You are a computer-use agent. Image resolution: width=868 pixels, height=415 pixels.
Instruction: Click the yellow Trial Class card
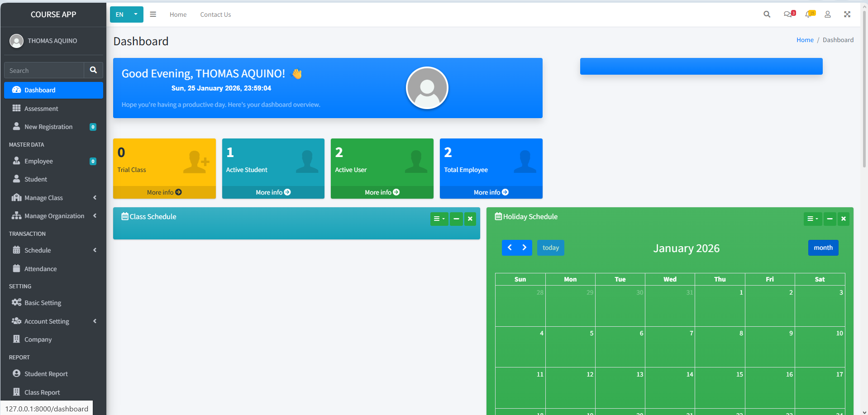(x=164, y=162)
